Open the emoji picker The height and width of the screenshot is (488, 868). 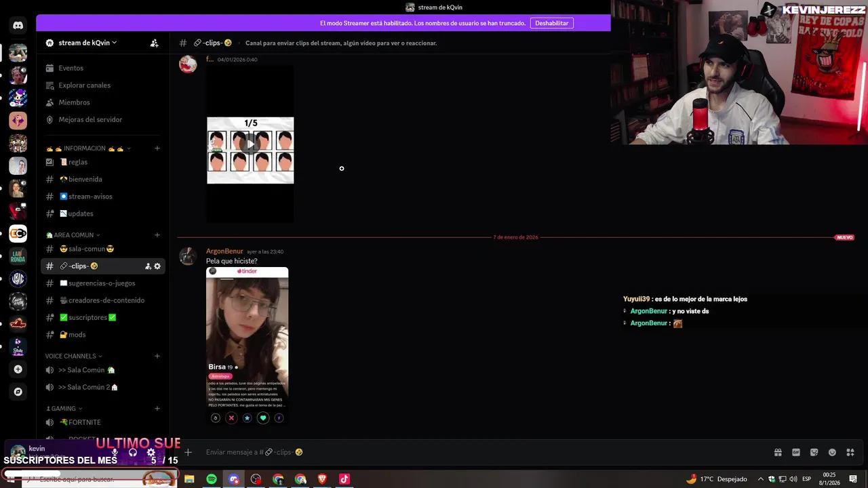(832, 452)
